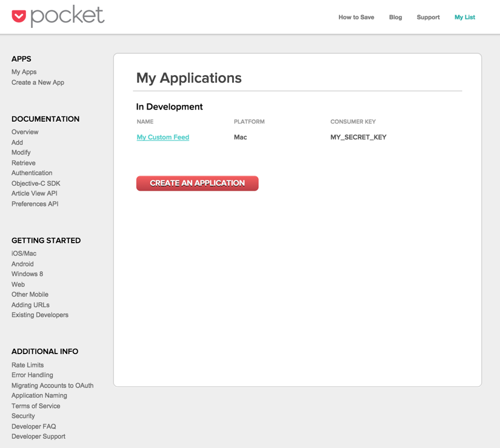This screenshot has width=500, height=448.
Task: Open Android getting started guide
Action: tap(22, 264)
